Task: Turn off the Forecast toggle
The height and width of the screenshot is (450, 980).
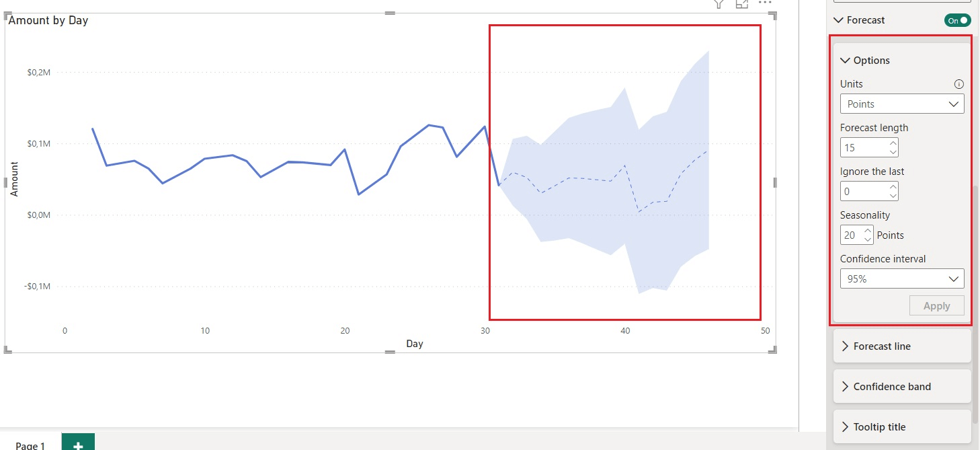Action: coord(956,20)
